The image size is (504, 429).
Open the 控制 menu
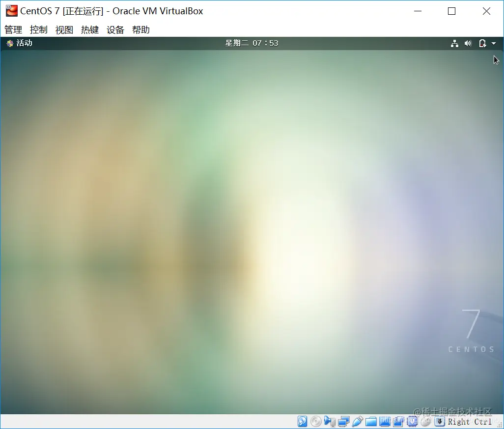[39, 30]
